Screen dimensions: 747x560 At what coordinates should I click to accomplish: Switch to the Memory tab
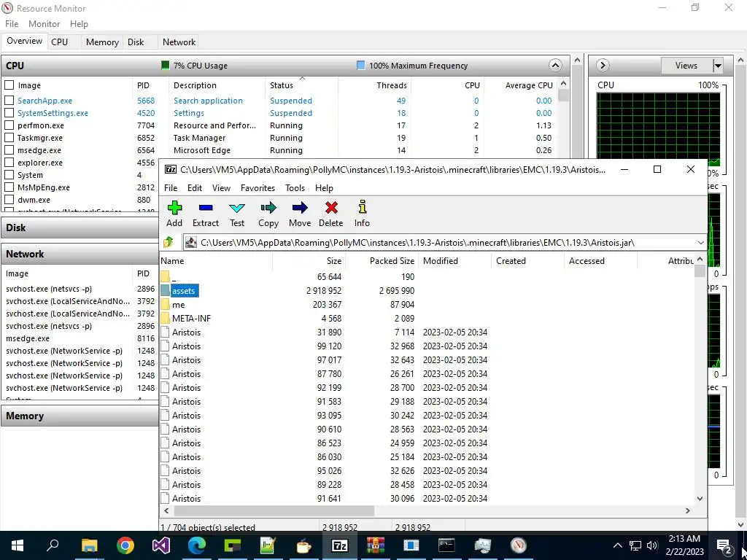tap(102, 42)
